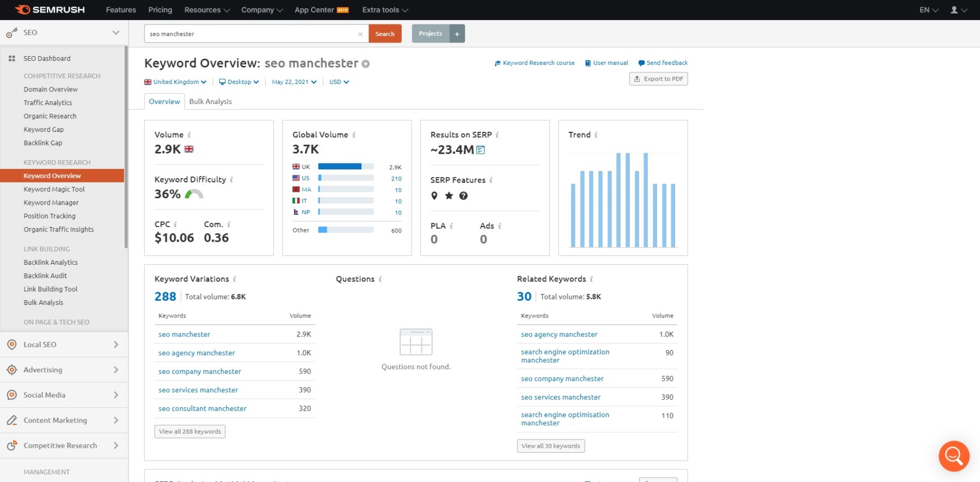Open the USD currency dropdown
This screenshot has width=980, height=482.
[x=339, y=82]
